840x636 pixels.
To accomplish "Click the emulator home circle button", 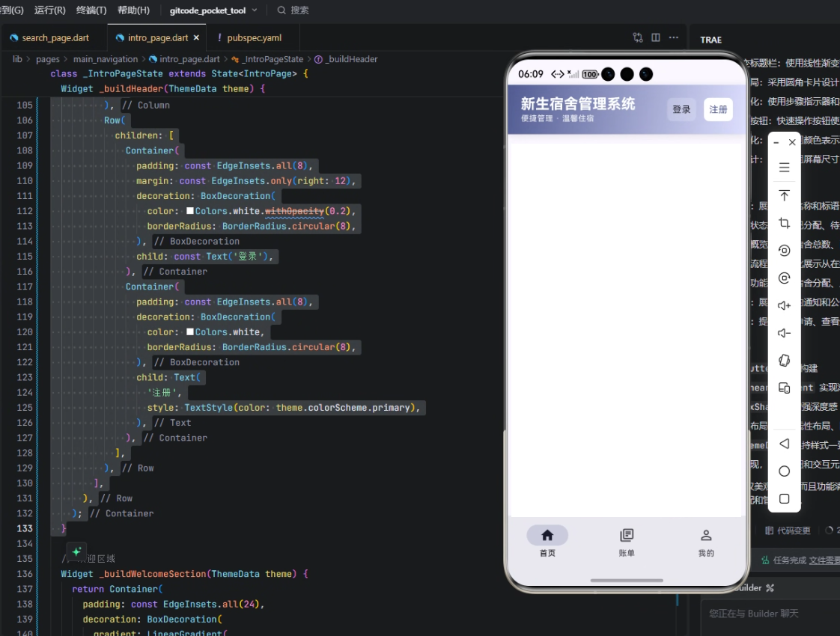I will coord(785,471).
